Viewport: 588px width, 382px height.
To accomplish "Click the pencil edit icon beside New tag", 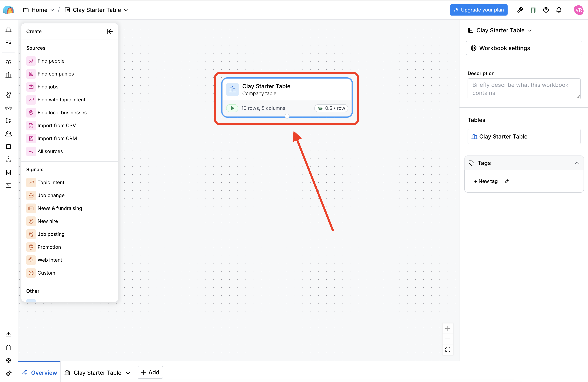I will click(x=507, y=181).
